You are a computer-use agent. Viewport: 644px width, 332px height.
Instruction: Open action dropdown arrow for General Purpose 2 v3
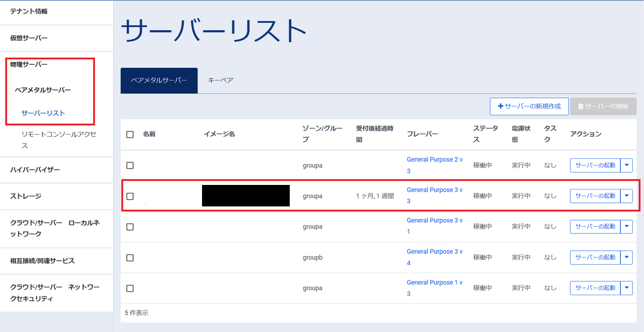pos(626,165)
